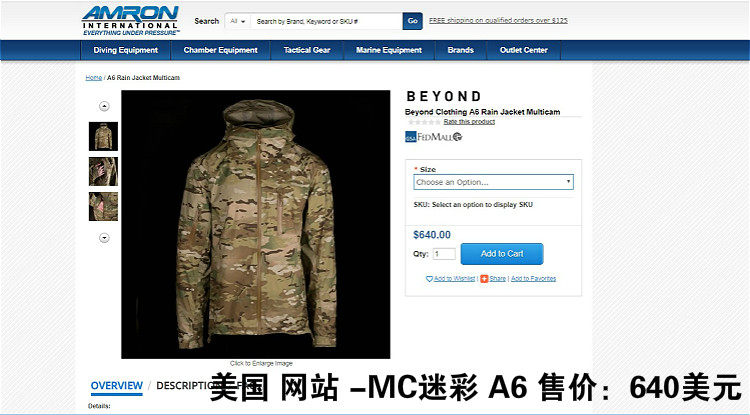Click the quantity input field
Image resolution: width=750 pixels, height=415 pixels.
point(444,254)
